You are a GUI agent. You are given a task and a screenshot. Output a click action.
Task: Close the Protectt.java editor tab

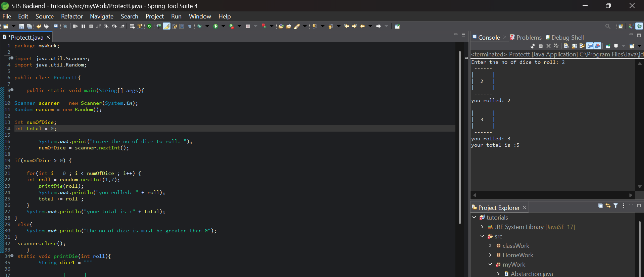pyautogui.click(x=48, y=37)
